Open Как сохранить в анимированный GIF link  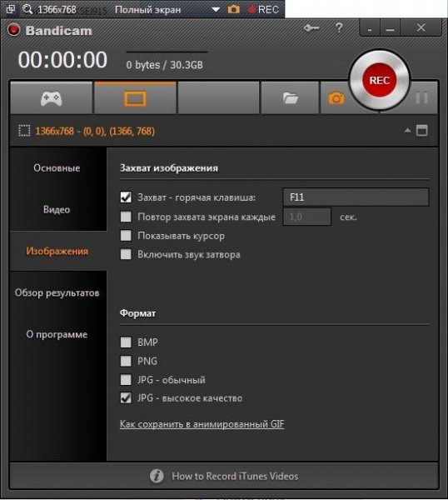point(202,424)
